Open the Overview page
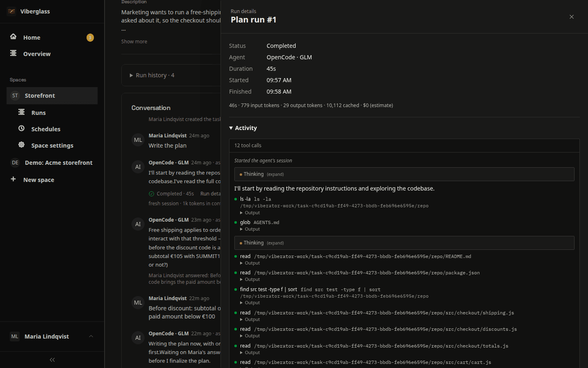This screenshot has height=368, width=588. coord(52,54)
